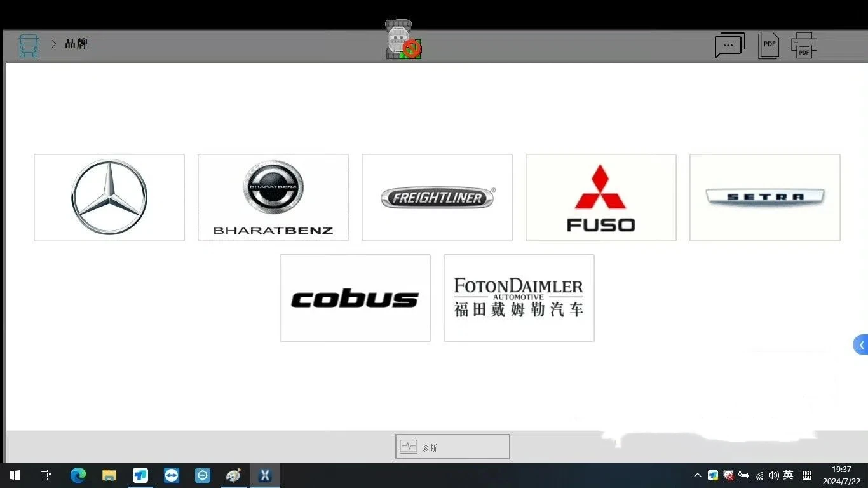Show hidden system tray icons
Image resolution: width=868 pixels, height=488 pixels.
point(698,475)
